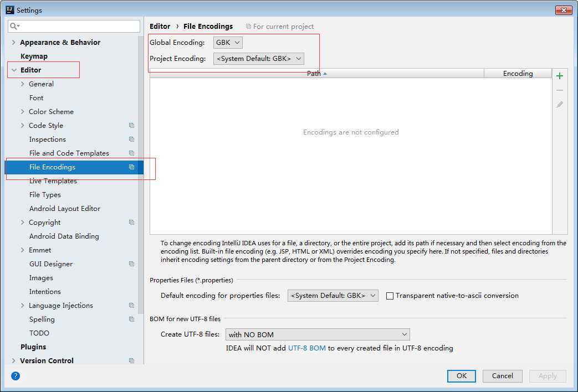The height and width of the screenshot is (392, 578).
Task: Open GUI Designer settings
Action: (x=51, y=264)
